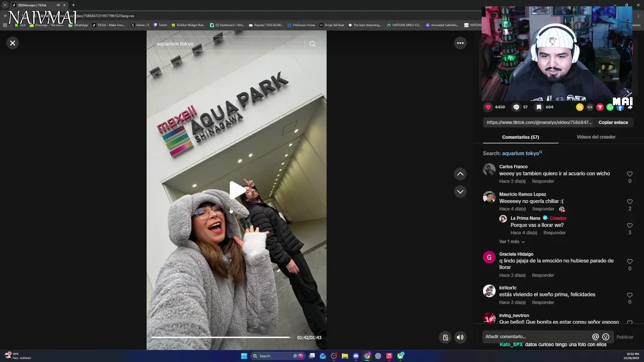
Task: Share video to Facebook
Action: coord(620,107)
